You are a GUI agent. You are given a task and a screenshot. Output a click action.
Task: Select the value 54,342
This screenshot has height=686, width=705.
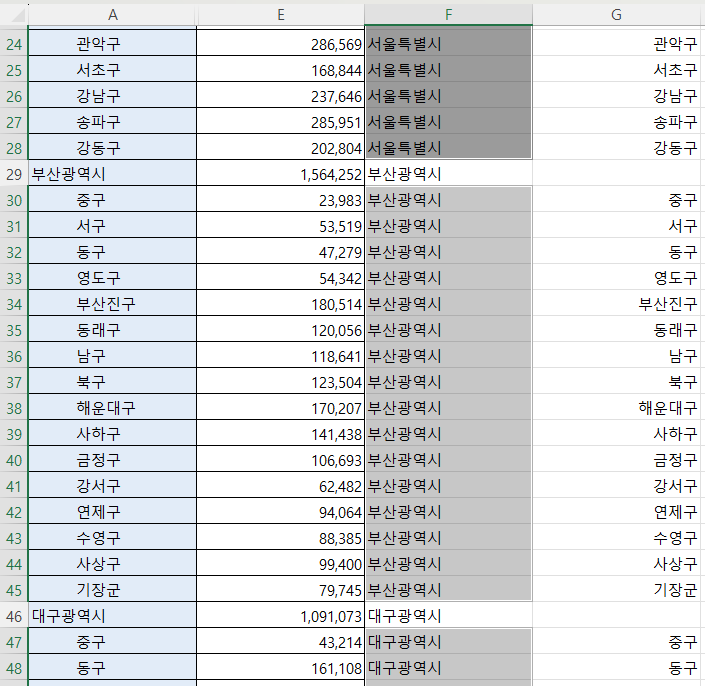[x=340, y=279]
